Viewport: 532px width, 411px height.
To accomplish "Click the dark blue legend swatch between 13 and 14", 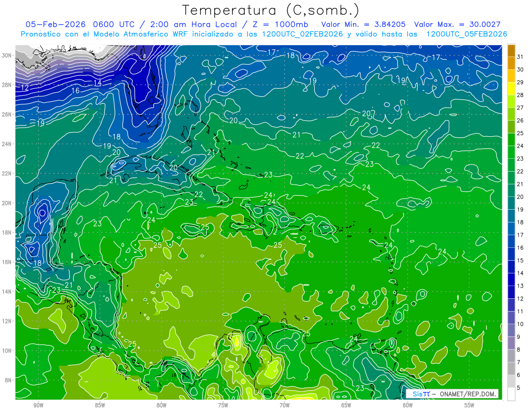I will coord(511,280).
